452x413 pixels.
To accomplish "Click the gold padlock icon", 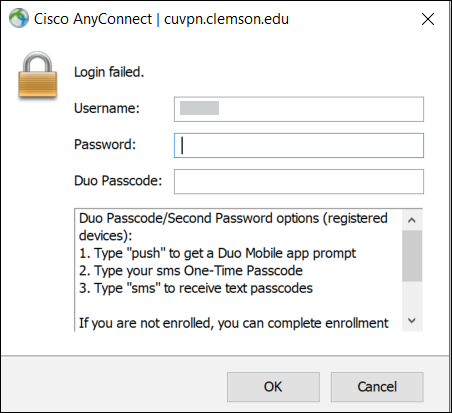I will 38,75.
